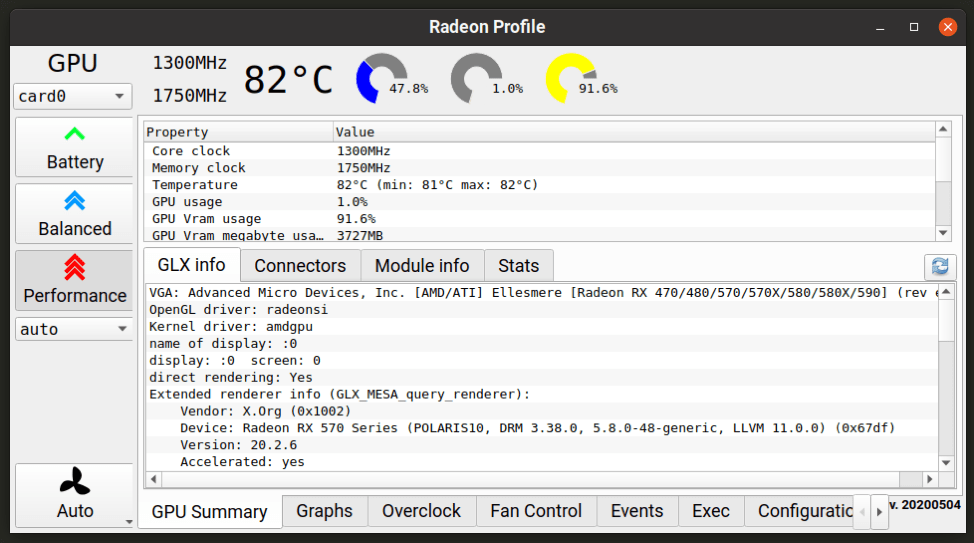Open the Events tab

637,511
